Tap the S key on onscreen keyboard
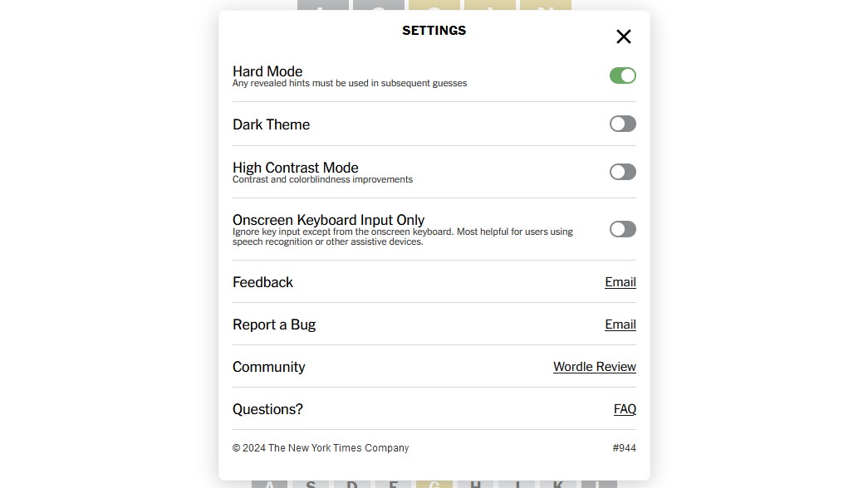This screenshot has height=488, width=868. point(311,484)
